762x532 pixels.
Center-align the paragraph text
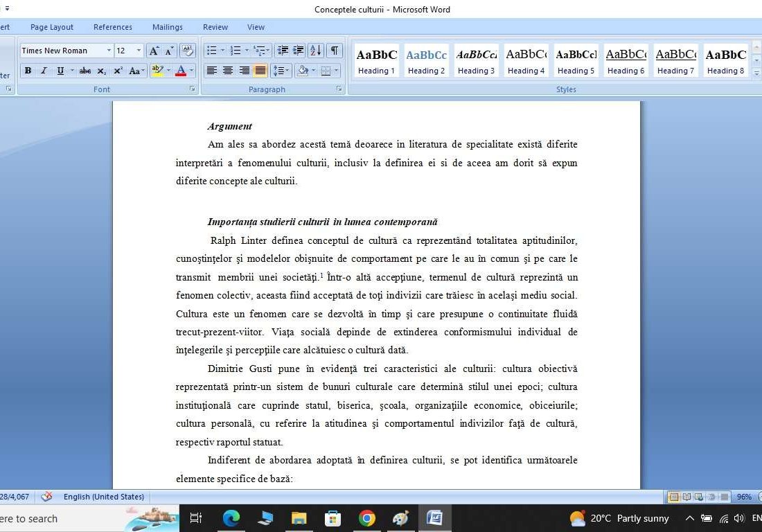pyautogui.click(x=228, y=71)
